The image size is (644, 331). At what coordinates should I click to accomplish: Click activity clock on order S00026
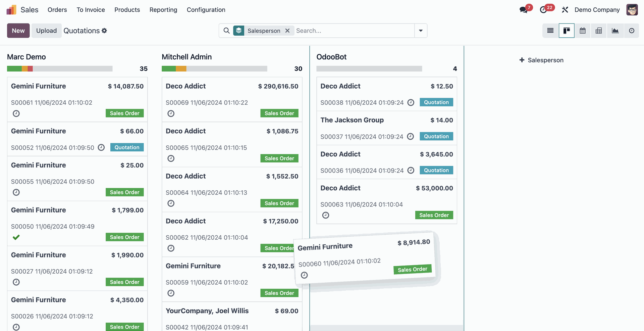point(16,327)
